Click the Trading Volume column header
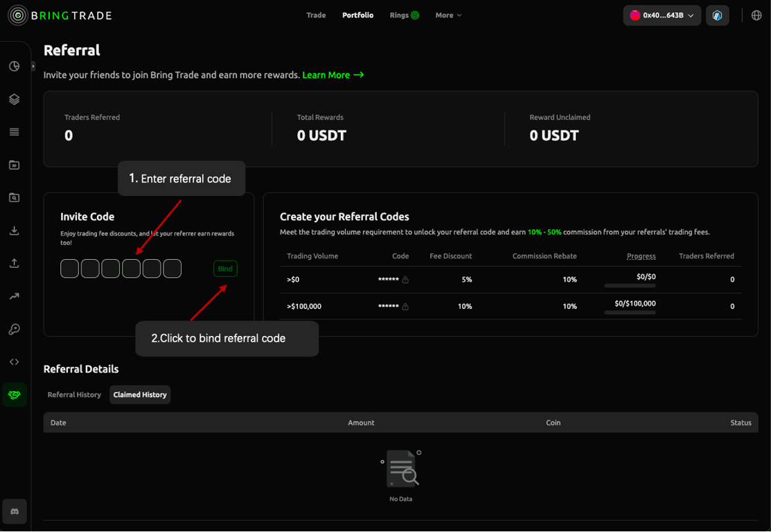The image size is (771, 532). tap(312, 256)
